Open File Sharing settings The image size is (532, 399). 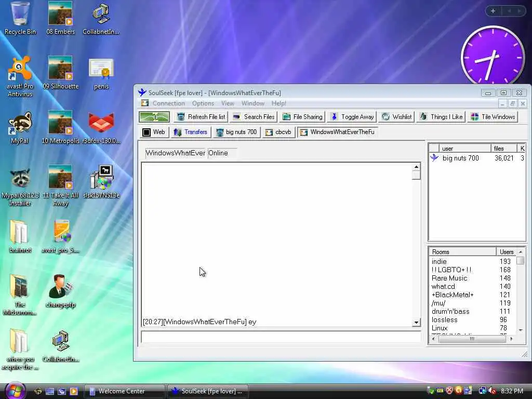click(302, 117)
